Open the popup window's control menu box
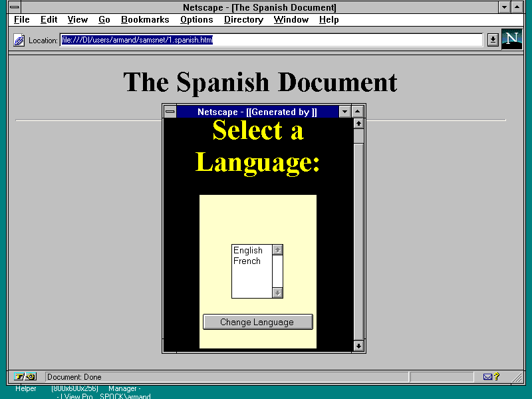This screenshot has height=399, width=532. point(170,112)
